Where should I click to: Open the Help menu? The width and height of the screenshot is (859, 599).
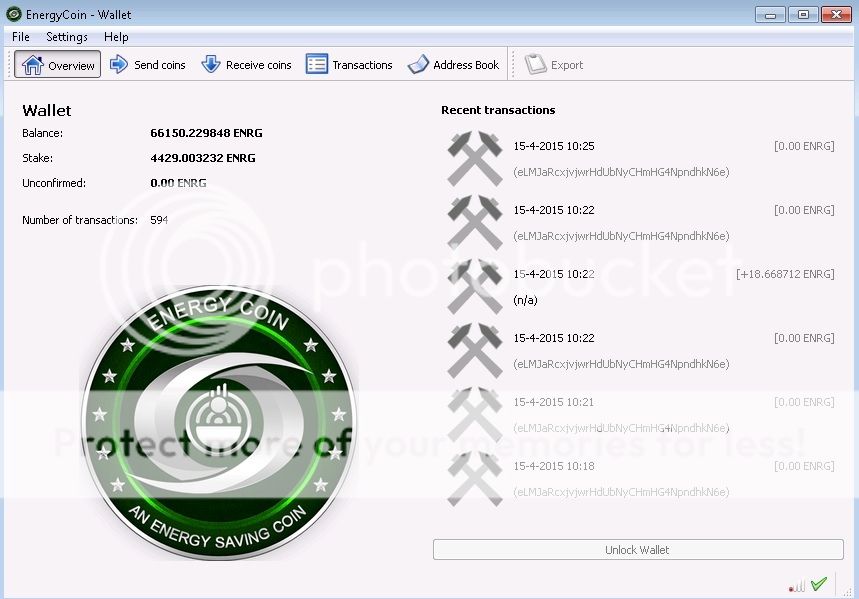[116, 37]
